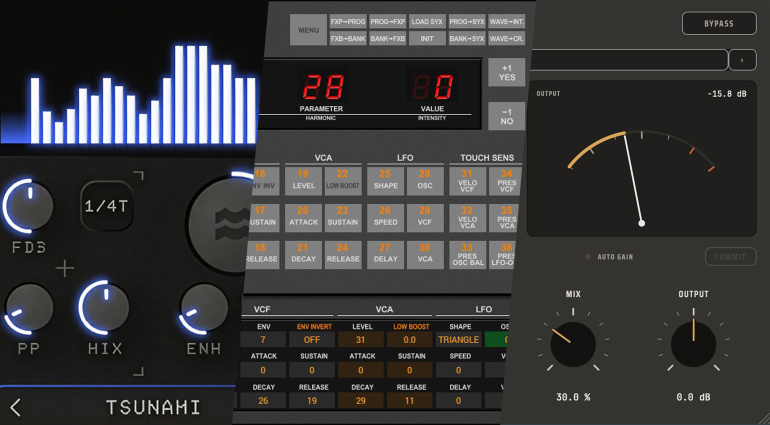Click the +1 YES button
The height and width of the screenshot is (425, 770).
[x=507, y=73]
